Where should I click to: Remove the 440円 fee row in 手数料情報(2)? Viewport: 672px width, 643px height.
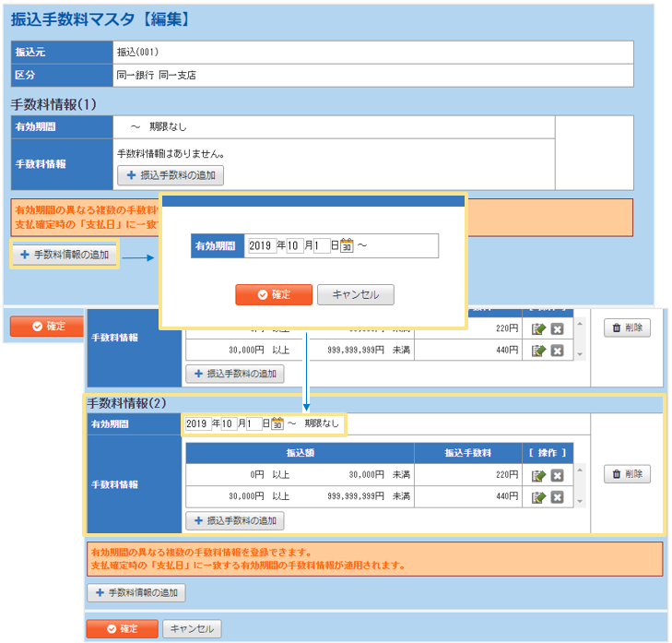(x=557, y=497)
